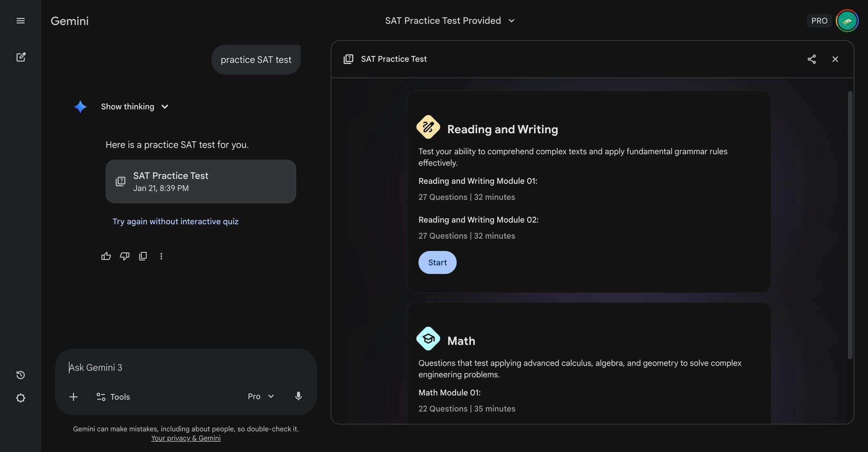The height and width of the screenshot is (452, 868).
Task: Activate the microphone voice input
Action: [x=298, y=396]
